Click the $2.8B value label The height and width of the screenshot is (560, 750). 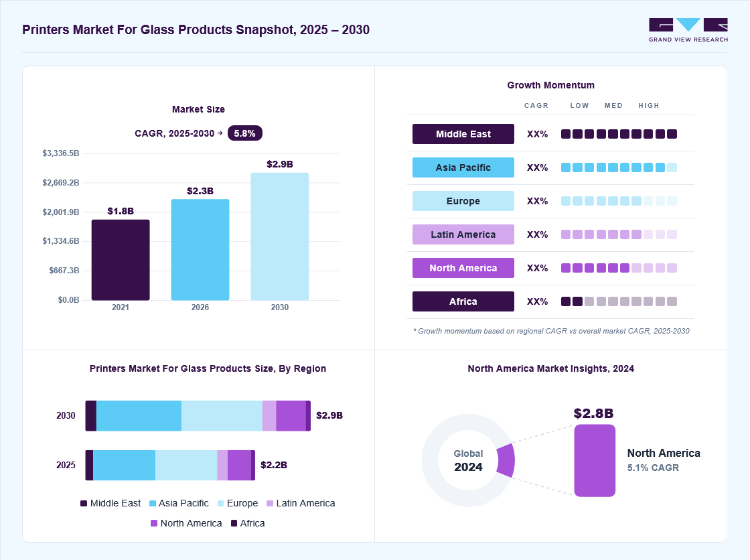593,413
